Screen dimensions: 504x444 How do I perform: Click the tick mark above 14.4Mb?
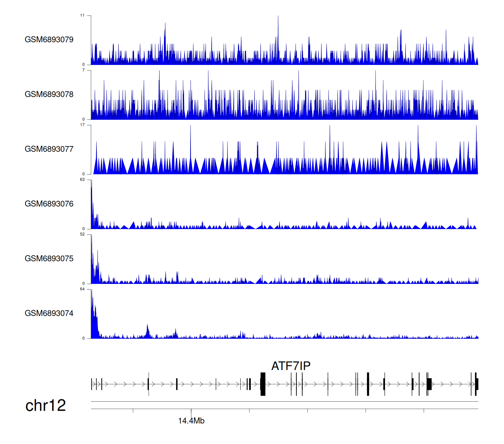pyautogui.click(x=191, y=411)
